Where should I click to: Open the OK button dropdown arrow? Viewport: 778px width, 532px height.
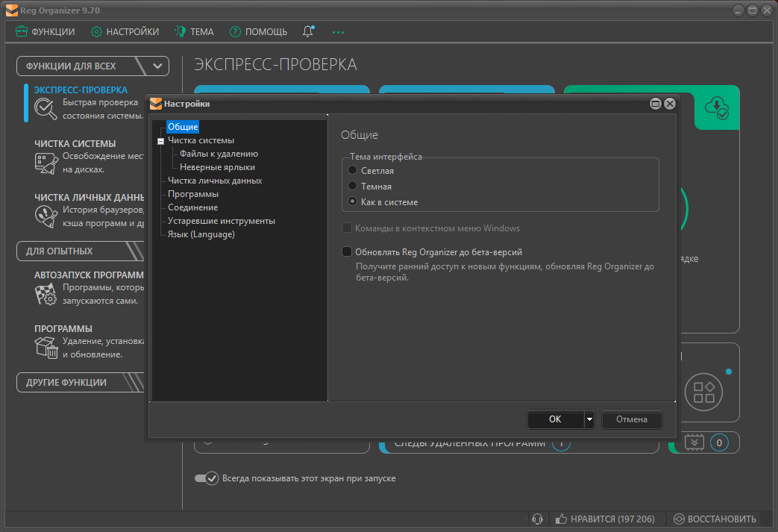[x=589, y=419]
